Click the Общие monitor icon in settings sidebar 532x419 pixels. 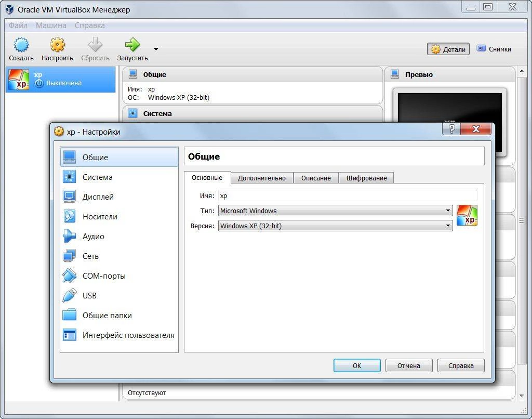point(70,157)
